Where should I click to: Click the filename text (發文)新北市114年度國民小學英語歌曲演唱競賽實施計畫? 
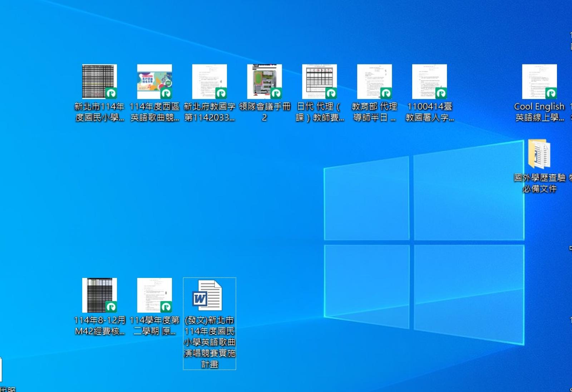pyautogui.click(x=209, y=342)
